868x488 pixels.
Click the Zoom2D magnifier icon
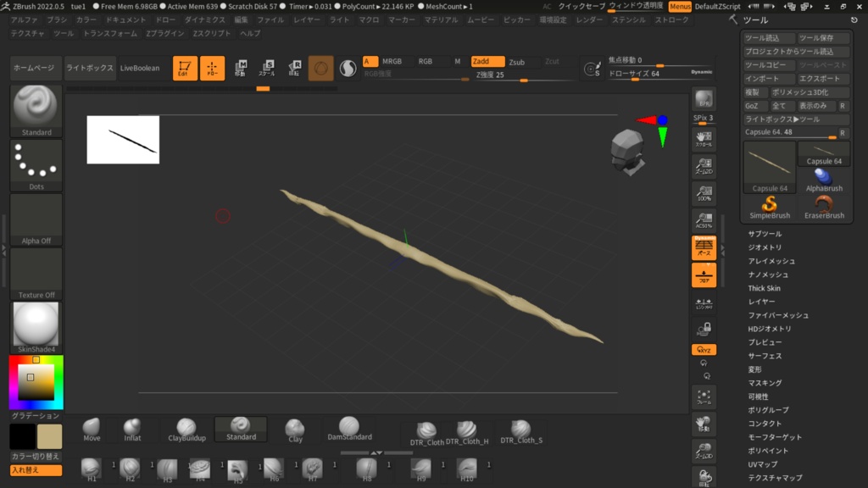704,165
